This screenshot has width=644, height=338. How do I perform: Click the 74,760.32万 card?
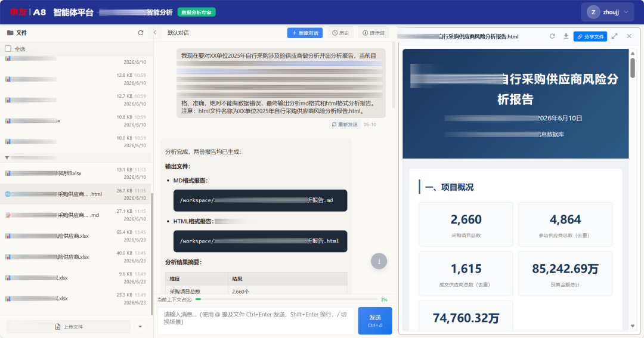click(466, 316)
